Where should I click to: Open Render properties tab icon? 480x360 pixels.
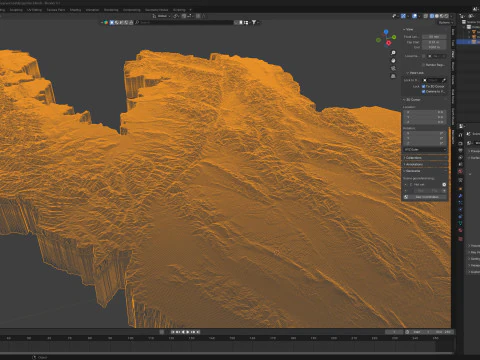point(461,143)
